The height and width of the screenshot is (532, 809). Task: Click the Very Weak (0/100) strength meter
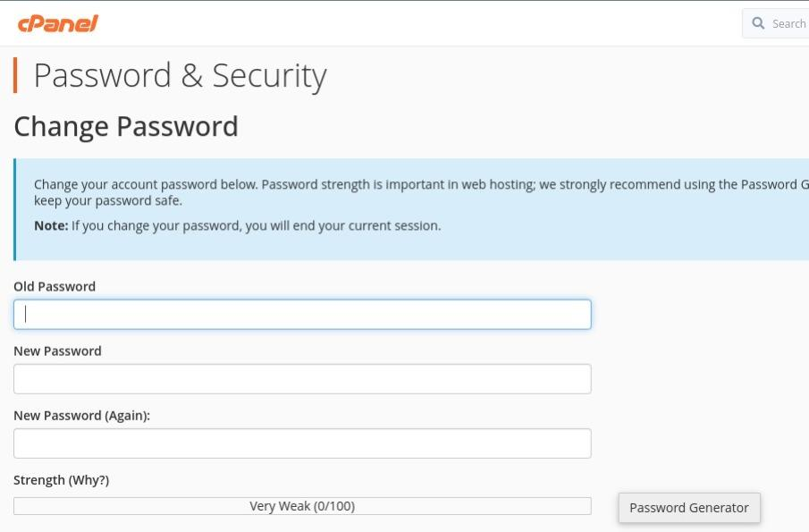[302, 506]
